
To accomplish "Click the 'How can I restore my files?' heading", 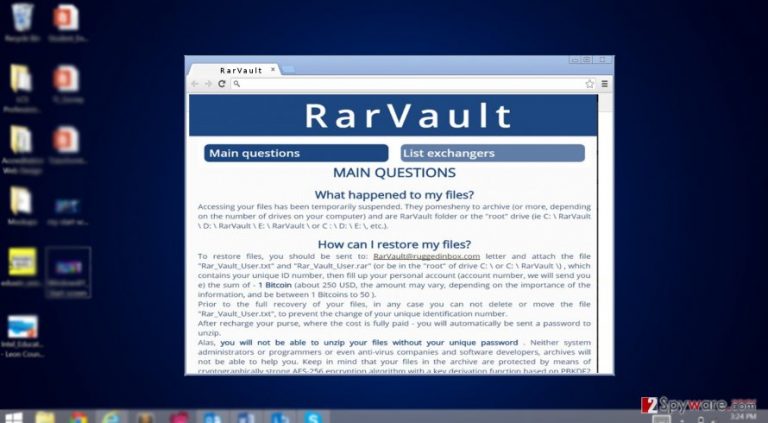I will pyautogui.click(x=394, y=244).
